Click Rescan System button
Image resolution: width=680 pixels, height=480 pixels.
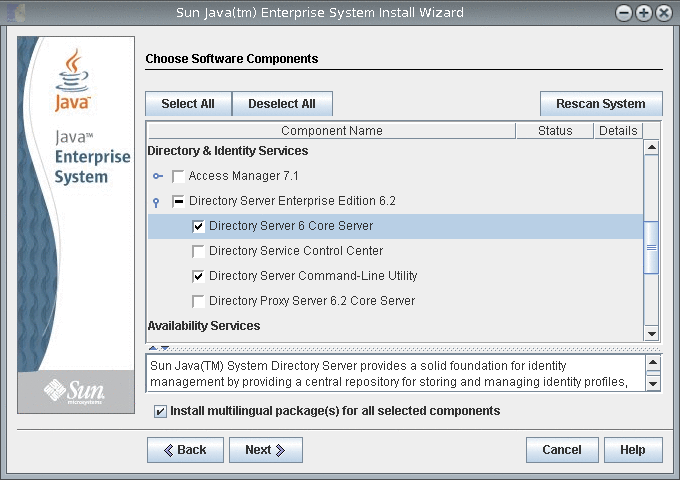click(x=601, y=104)
